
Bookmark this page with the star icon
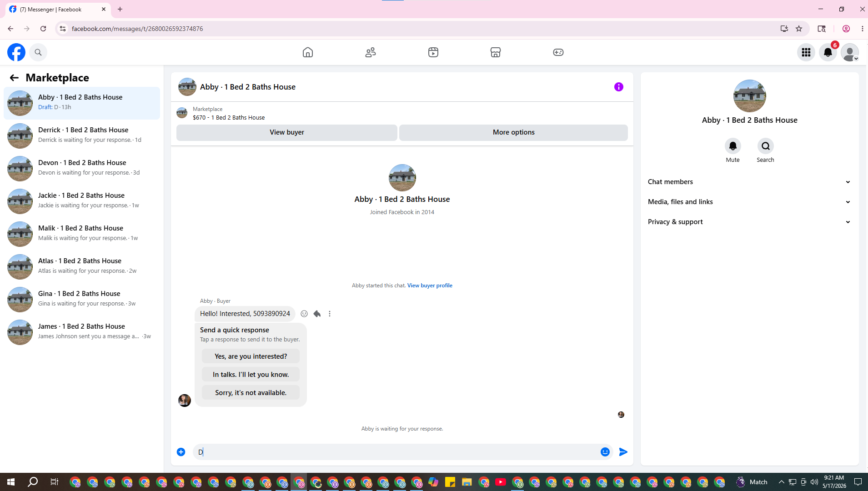799,29
